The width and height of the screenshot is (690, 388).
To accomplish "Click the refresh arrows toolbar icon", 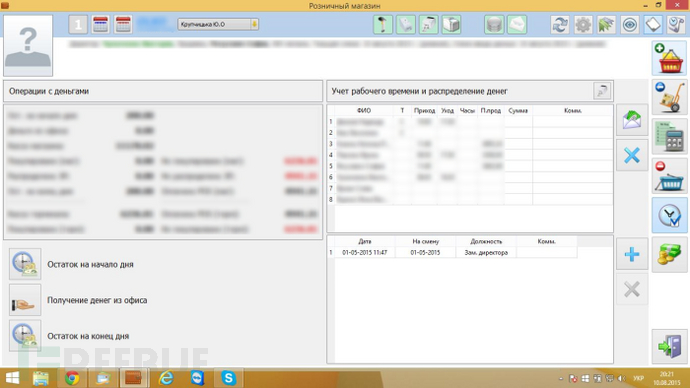I will click(x=560, y=25).
